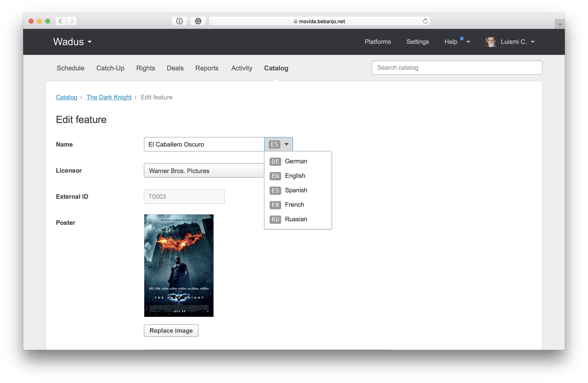Click the browser back arrow icon
Image resolution: width=588 pixels, height=383 pixels.
[60, 21]
